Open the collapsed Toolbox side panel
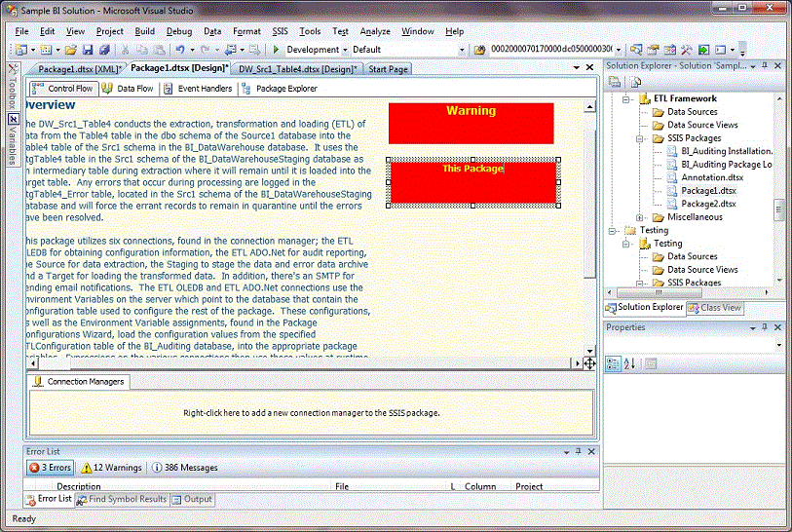 click(13, 86)
